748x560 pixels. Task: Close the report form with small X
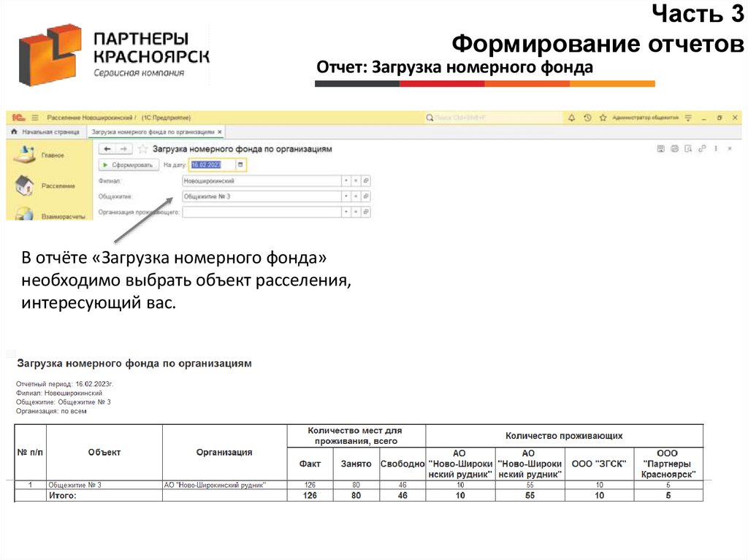pos(730,149)
